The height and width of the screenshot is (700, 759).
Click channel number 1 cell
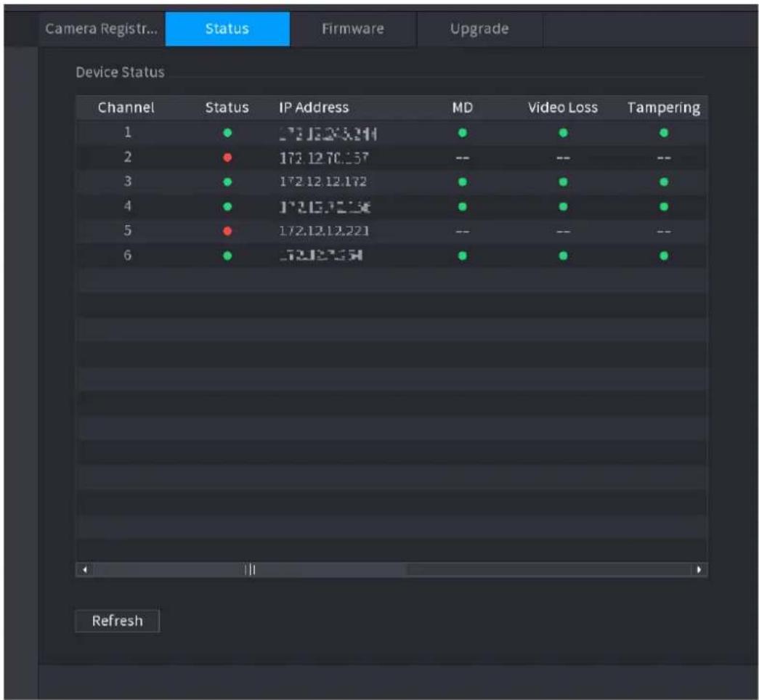[127, 132]
